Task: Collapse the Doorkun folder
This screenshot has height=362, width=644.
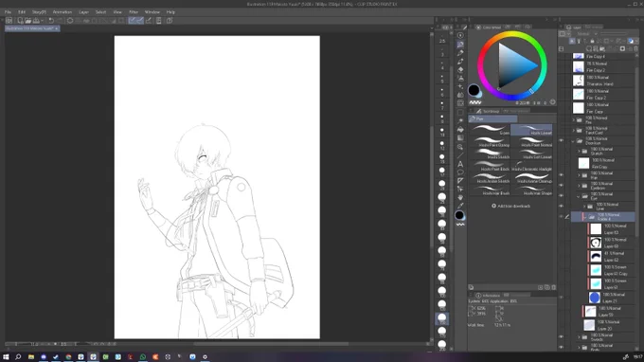Action: pyautogui.click(x=573, y=141)
